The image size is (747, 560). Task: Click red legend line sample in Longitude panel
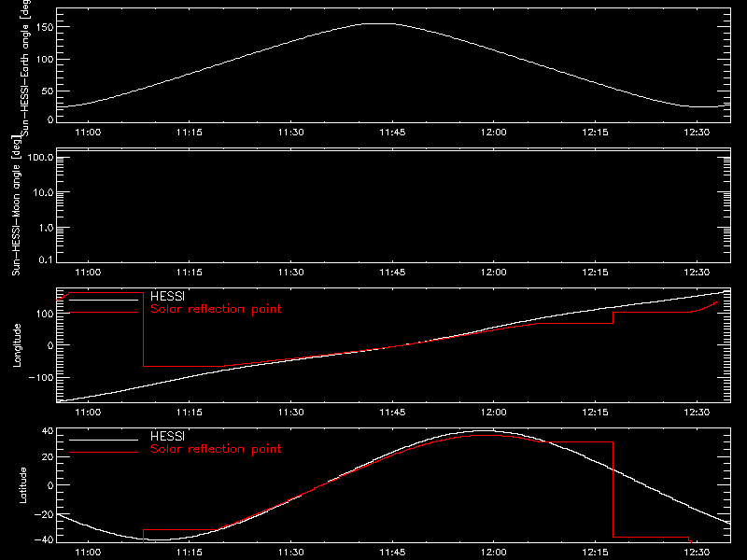104,313
